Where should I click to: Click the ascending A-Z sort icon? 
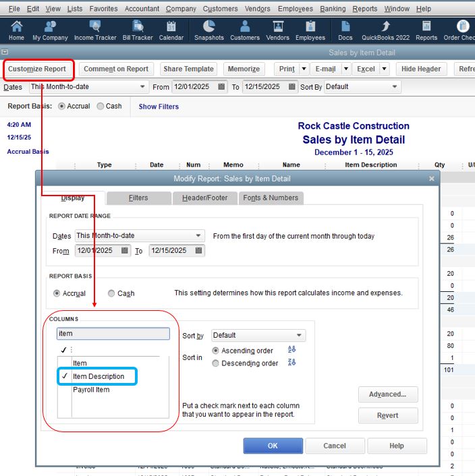[291, 349]
